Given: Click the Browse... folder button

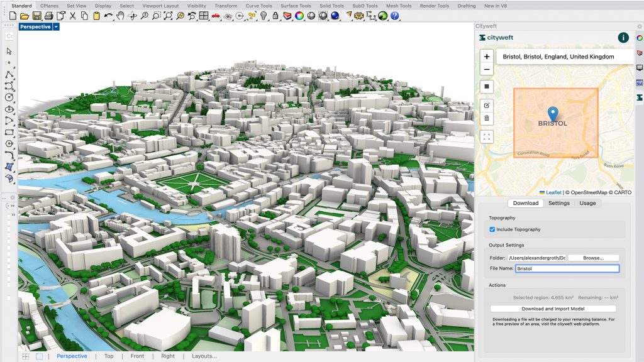Looking at the screenshot, I should point(593,258).
